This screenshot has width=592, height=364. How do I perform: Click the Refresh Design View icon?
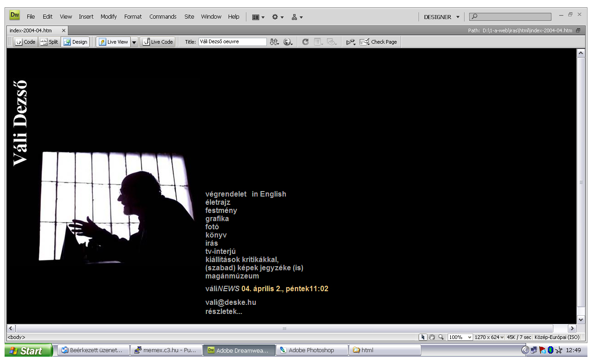click(305, 42)
